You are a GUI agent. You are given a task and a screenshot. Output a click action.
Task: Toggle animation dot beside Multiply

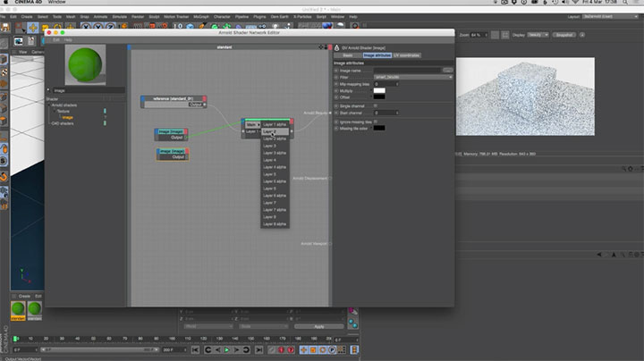[336, 90]
